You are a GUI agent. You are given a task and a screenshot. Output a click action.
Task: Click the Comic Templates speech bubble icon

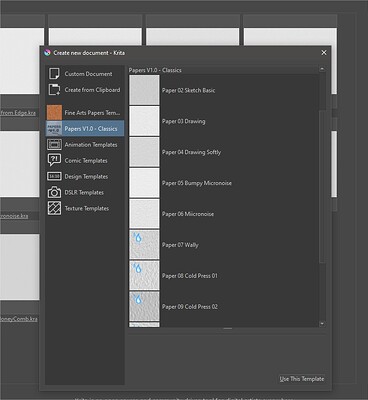coord(54,160)
